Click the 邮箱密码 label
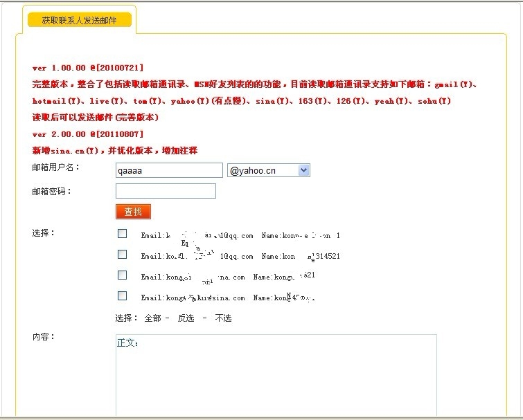 click(x=51, y=192)
